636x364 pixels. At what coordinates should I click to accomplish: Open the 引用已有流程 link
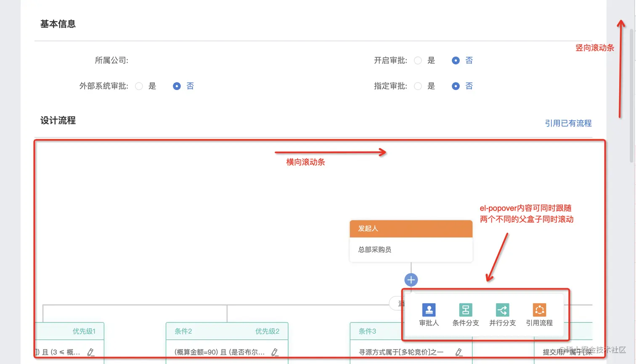(x=568, y=123)
